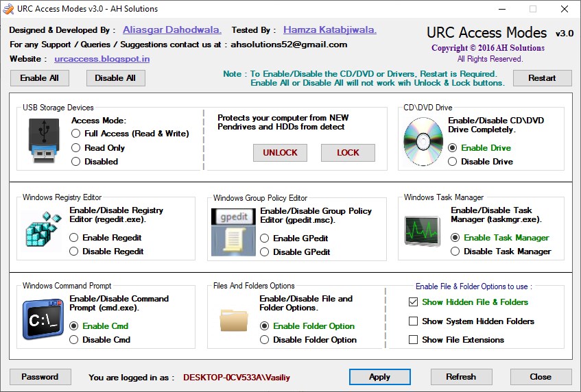Click the Apply button
The width and height of the screenshot is (581, 392).
click(380, 377)
